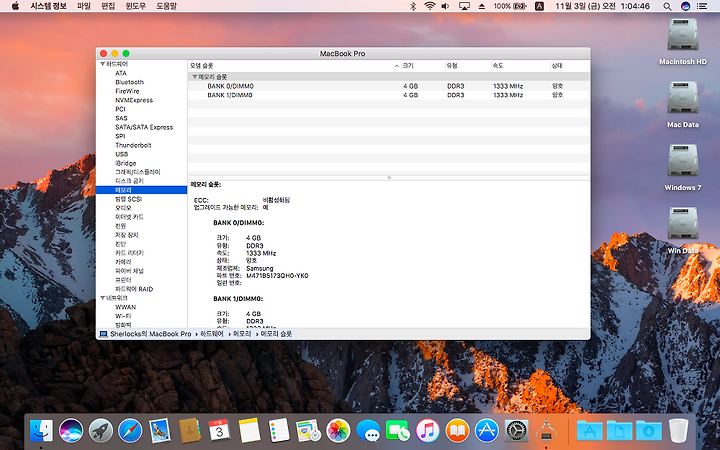This screenshot has width=720, height=450.
Task: Open the volume icon in menu bar
Action: 445,6
